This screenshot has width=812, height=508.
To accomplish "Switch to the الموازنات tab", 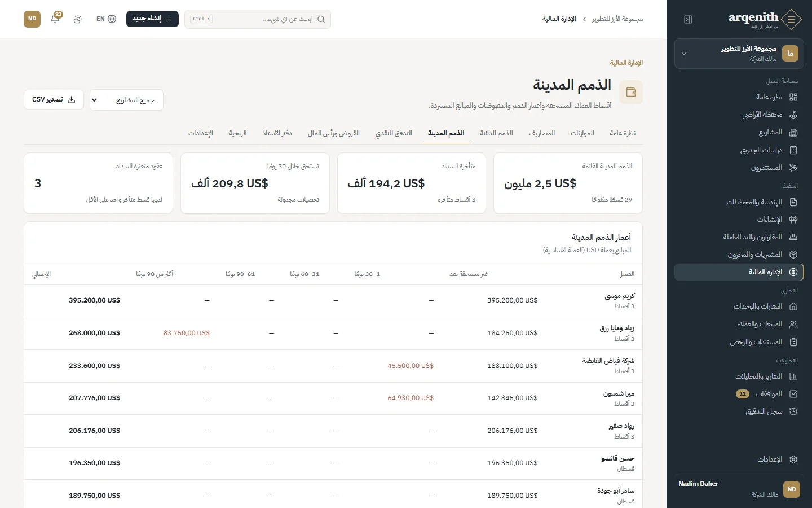I will click(582, 133).
